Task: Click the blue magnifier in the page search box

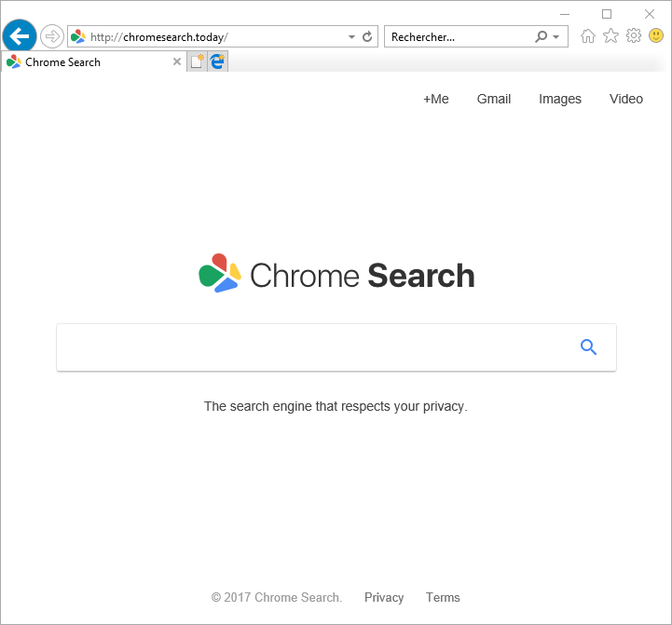Action: tap(588, 347)
